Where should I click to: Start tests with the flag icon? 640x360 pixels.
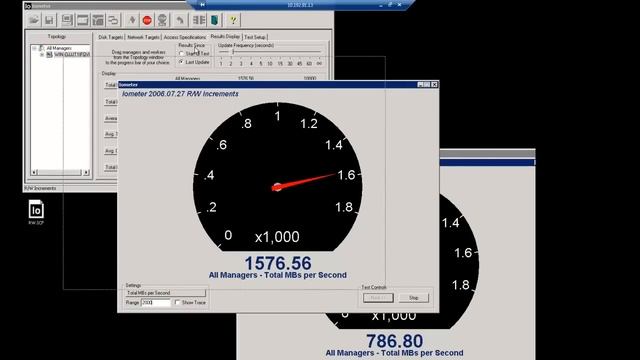pyautogui.click(x=132, y=20)
